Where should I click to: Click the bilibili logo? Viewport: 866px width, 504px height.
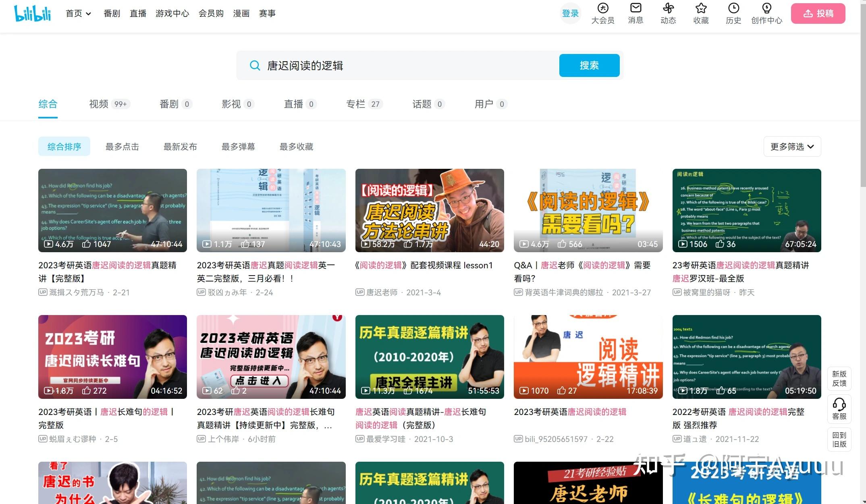click(x=33, y=13)
